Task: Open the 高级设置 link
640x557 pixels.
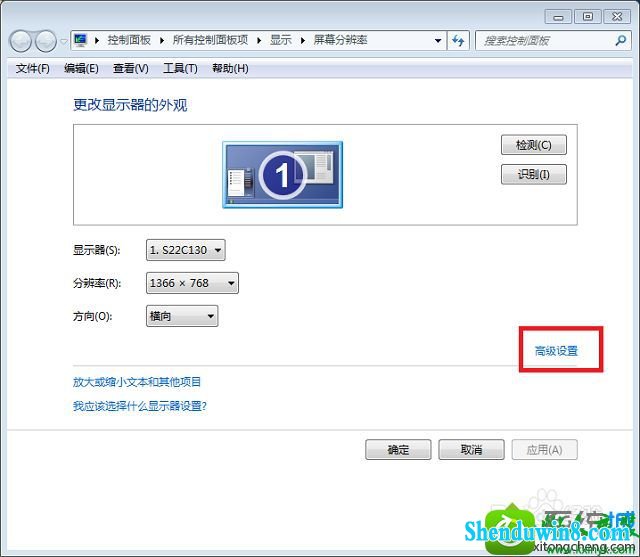Action: tap(556, 351)
